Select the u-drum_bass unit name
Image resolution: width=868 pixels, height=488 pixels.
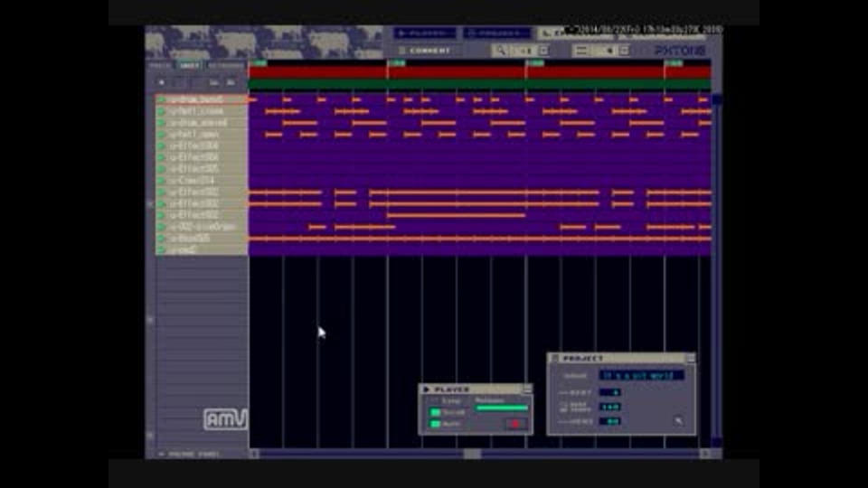[196, 99]
